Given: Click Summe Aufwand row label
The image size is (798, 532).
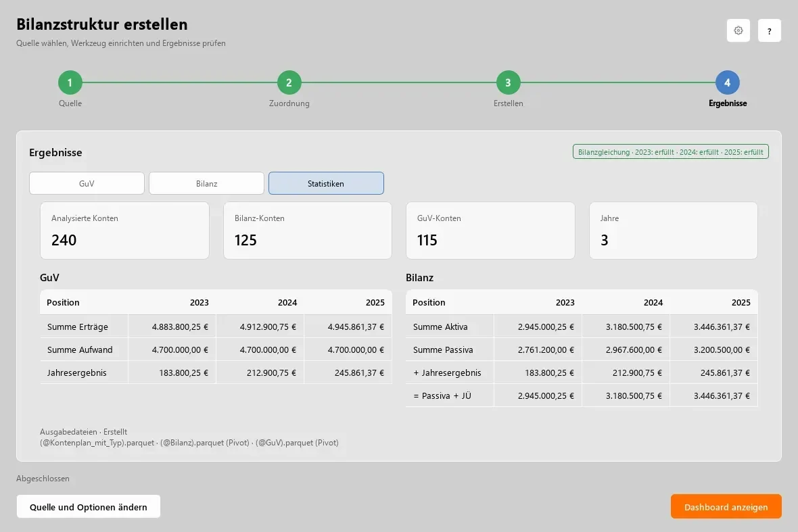Looking at the screenshot, I should [80, 349].
